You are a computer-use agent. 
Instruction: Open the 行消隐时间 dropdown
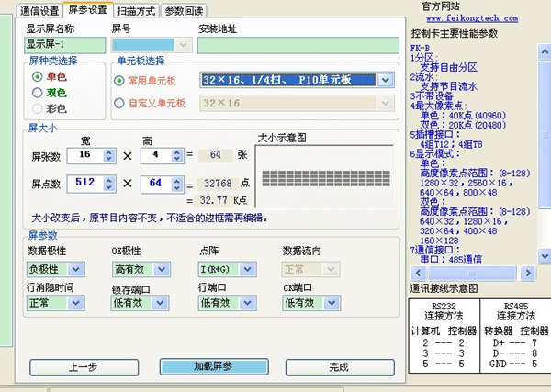(x=76, y=303)
